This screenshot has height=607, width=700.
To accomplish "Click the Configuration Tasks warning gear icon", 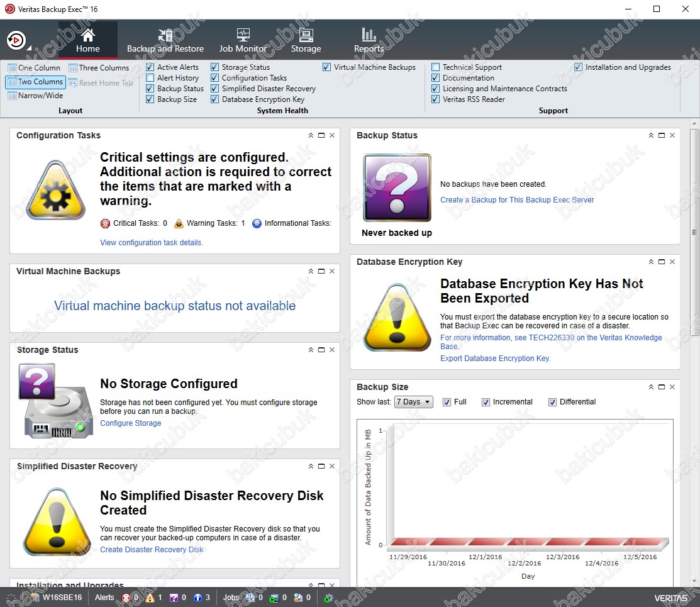I will pyautogui.click(x=55, y=190).
